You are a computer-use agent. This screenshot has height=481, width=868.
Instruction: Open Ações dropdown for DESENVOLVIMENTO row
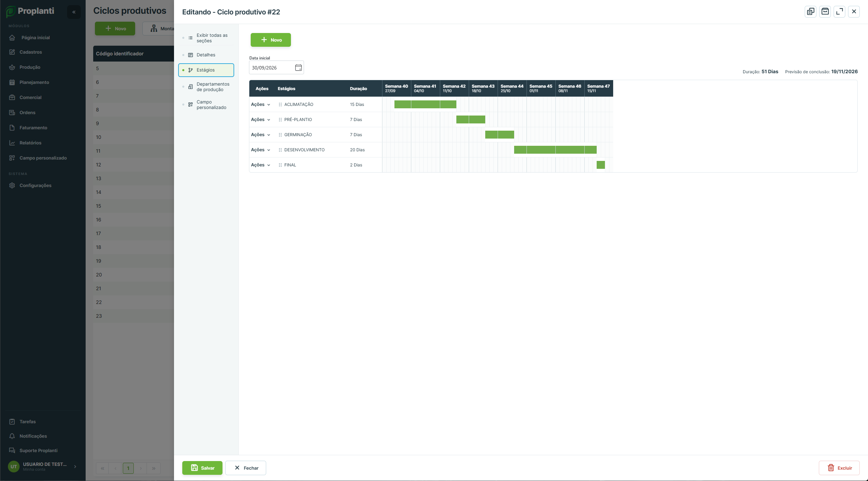tap(260, 150)
